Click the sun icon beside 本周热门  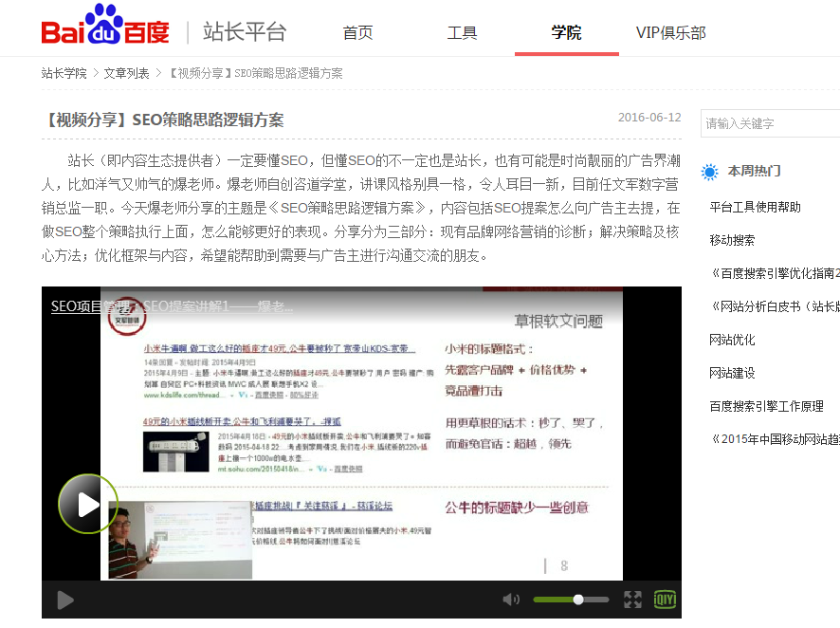coord(710,172)
